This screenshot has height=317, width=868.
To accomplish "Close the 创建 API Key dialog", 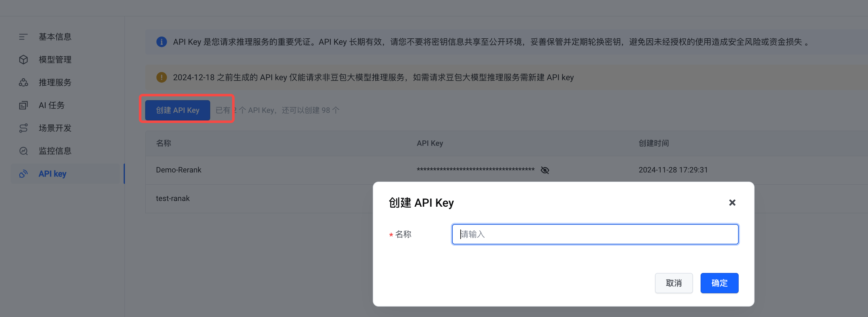I will click(x=732, y=203).
